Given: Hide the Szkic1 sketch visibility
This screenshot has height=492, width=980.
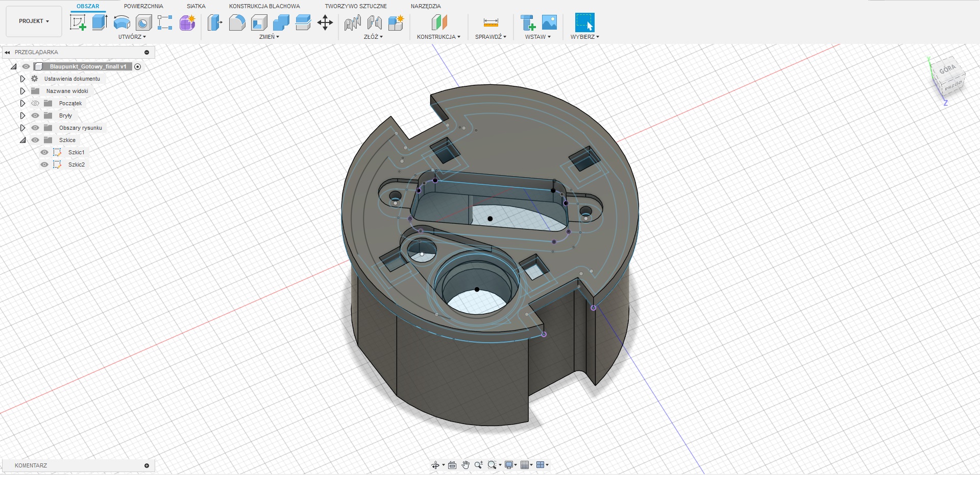Looking at the screenshot, I should (44, 152).
